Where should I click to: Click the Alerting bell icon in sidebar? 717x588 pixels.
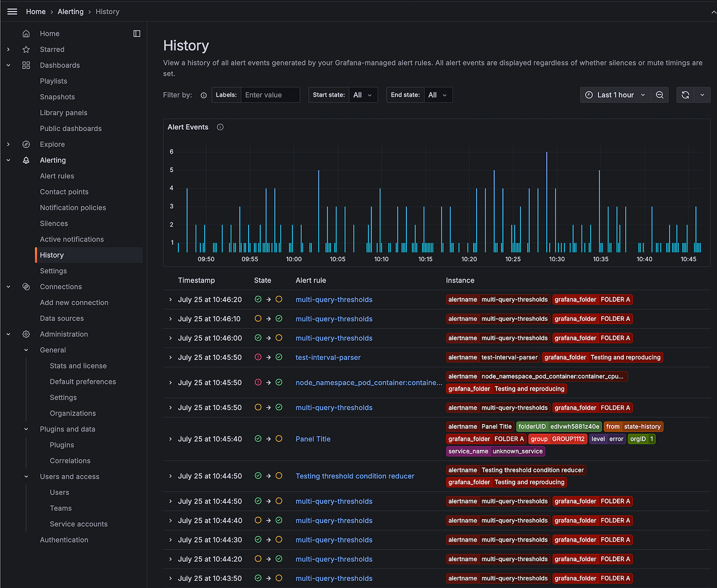(x=26, y=160)
